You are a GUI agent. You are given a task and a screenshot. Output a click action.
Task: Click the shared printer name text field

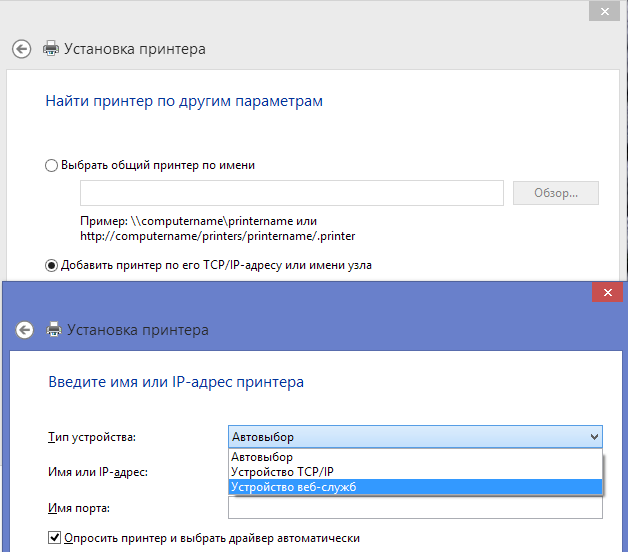pos(291,193)
